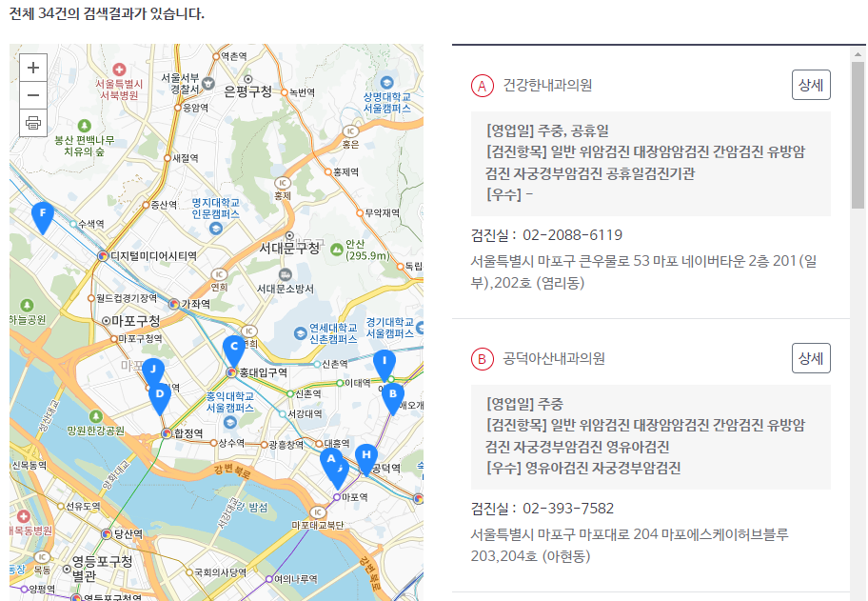The width and height of the screenshot is (868, 601).
Task: Click marker F near 수색역
Action: pyautogui.click(x=44, y=216)
